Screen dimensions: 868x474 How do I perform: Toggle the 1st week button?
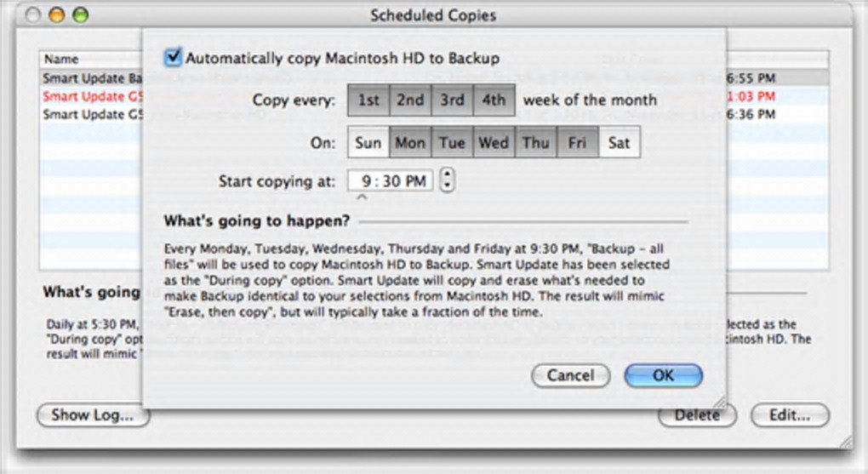368,100
